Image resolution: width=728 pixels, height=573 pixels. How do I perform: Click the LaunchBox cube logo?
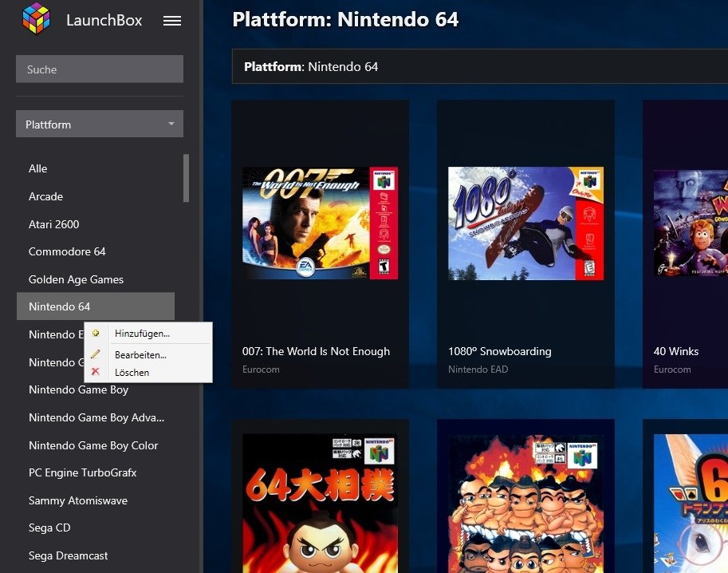point(36,18)
